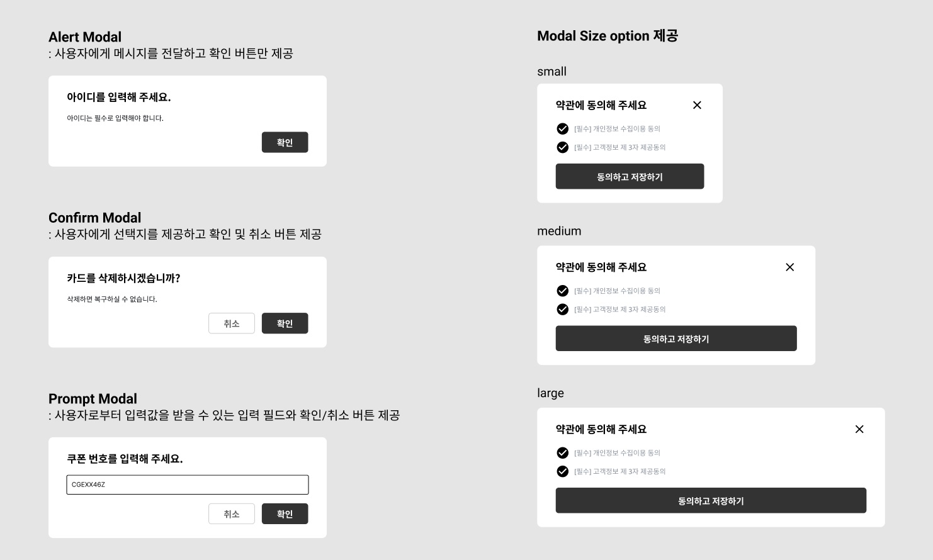The image size is (933, 560).
Task: Click 동의하고 저장하기 in the small modal
Action: coord(630,177)
